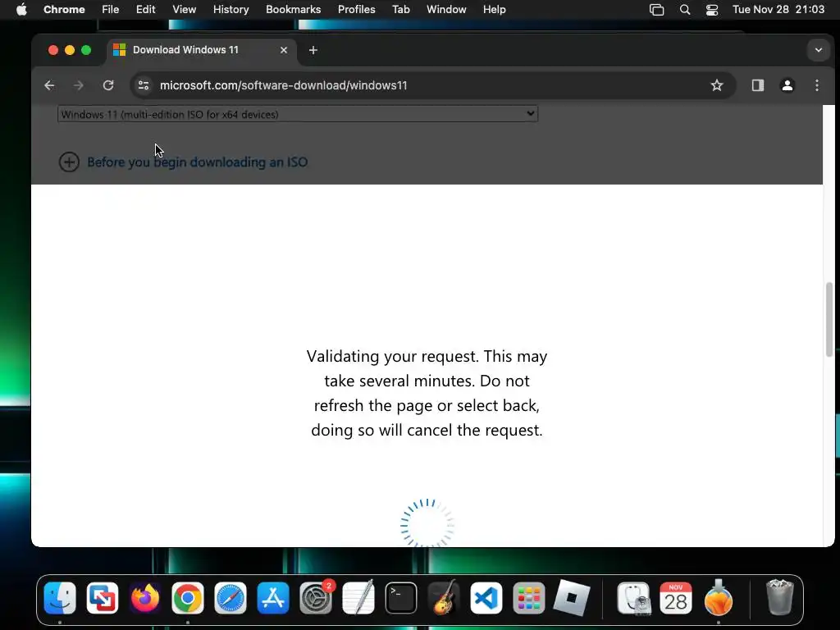This screenshot has height=630, width=840.
Task: Open the Help menu
Action: coord(494,10)
